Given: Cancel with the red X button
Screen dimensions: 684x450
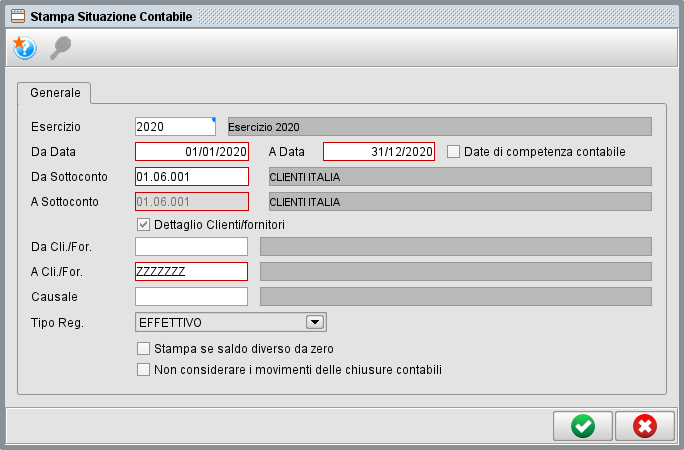Looking at the screenshot, I should [x=645, y=426].
